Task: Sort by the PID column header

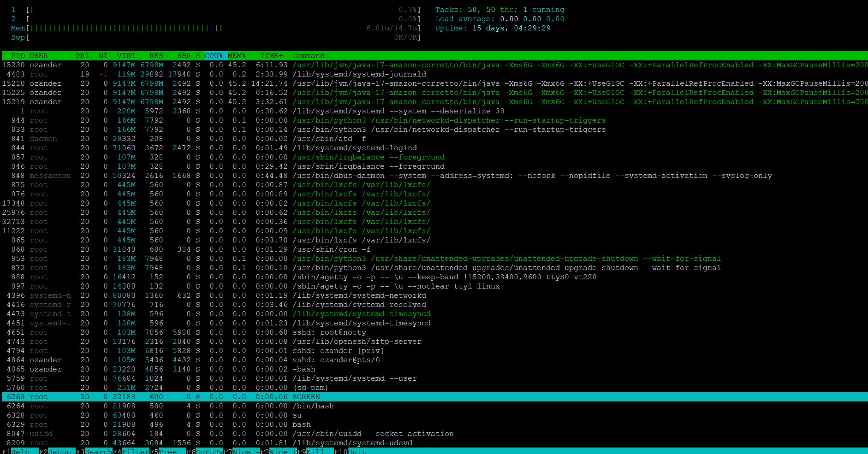Action: [x=18, y=56]
